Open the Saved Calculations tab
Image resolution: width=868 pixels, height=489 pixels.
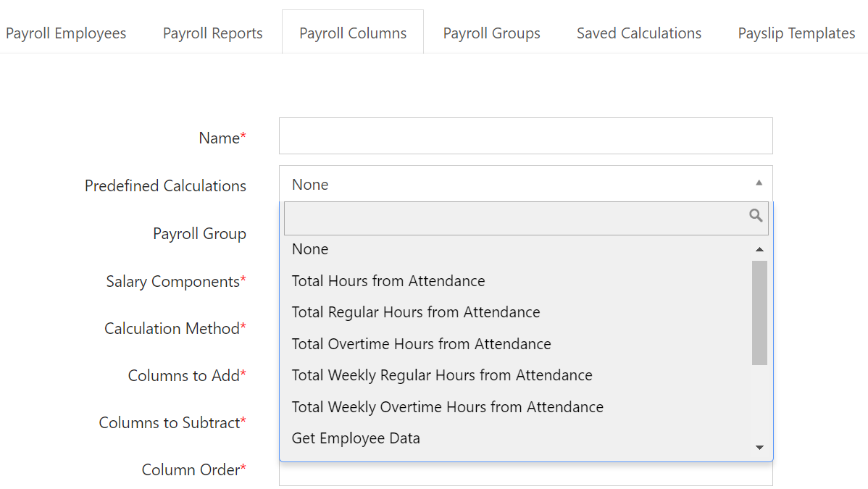pyautogui.click(x=638, y=33)
